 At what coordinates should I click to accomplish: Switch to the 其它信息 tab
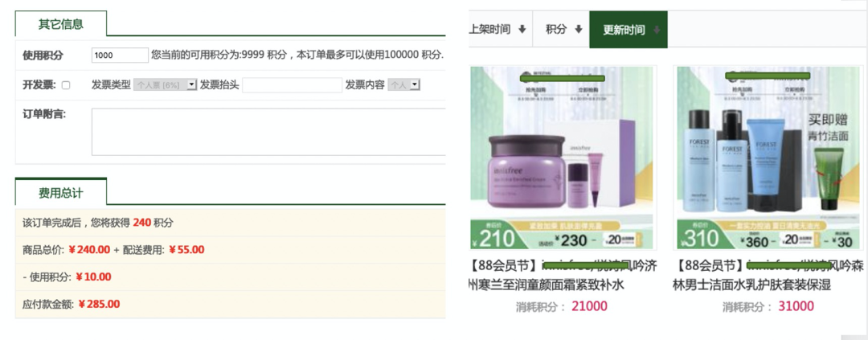click(61, 24)
